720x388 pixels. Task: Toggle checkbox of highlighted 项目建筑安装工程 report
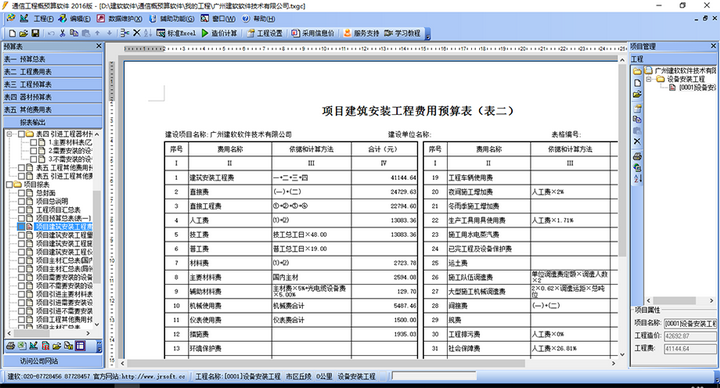(x=21, y=226)
